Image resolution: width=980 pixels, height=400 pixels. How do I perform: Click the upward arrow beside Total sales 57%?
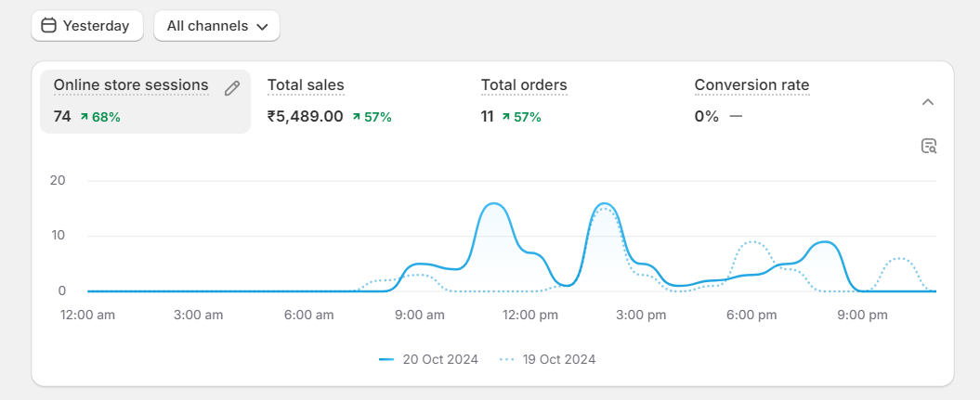[356, 117]
